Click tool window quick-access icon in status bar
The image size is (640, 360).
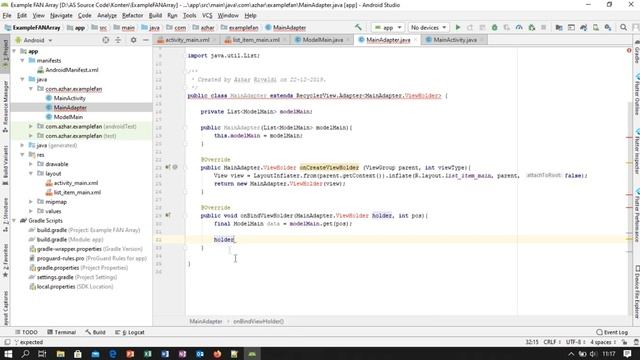coord(7,342)
